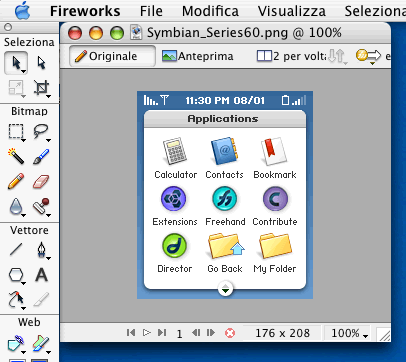Viewport: 406px width, 362px height.
Task: Click the document proxy icon in title bar
Action: (x=136, y=33)
